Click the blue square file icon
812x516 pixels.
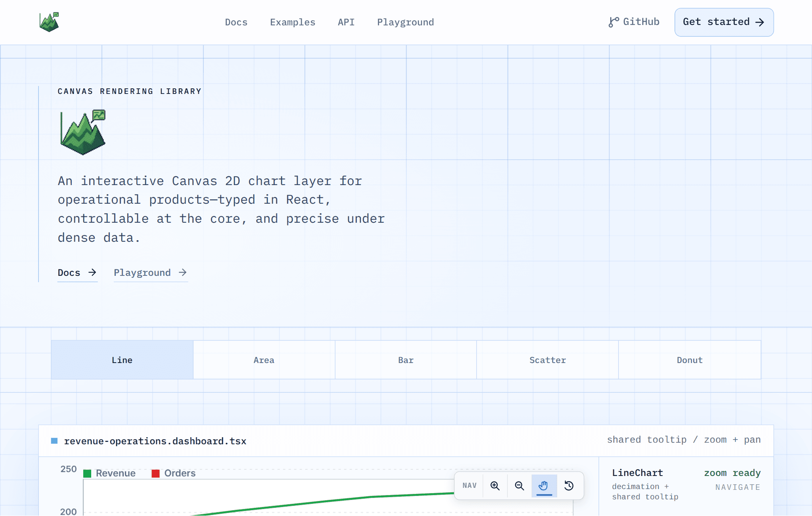tap(54, 441)
